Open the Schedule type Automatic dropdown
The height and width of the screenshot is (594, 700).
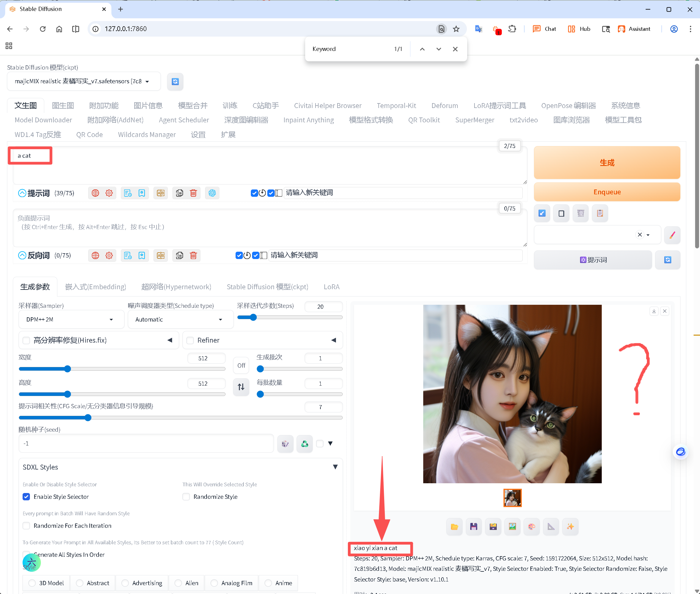click(180, 319)
